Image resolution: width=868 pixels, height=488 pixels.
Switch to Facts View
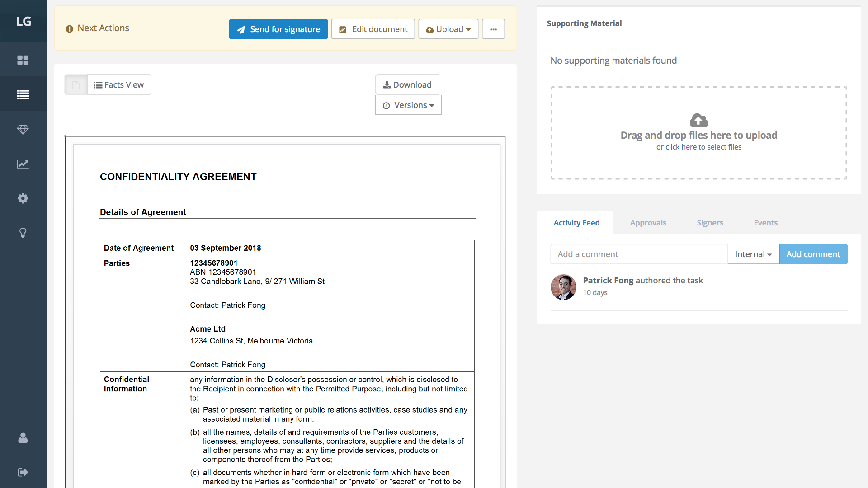click(119, 85)
